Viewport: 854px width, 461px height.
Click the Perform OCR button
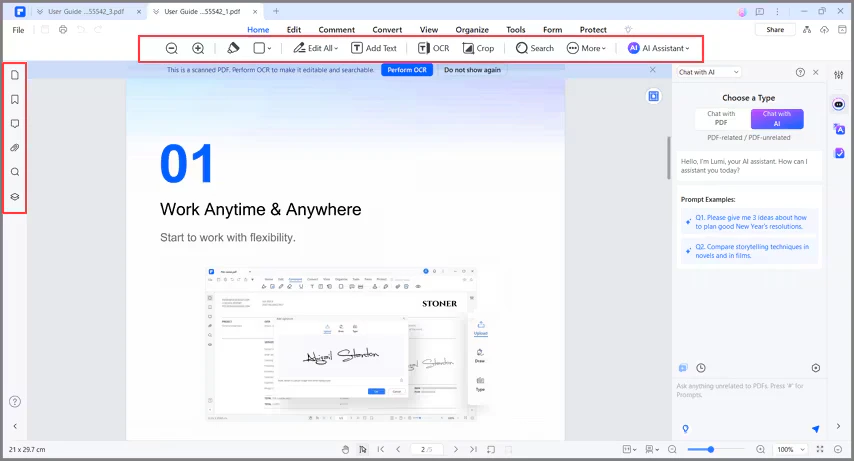point(407,70)
